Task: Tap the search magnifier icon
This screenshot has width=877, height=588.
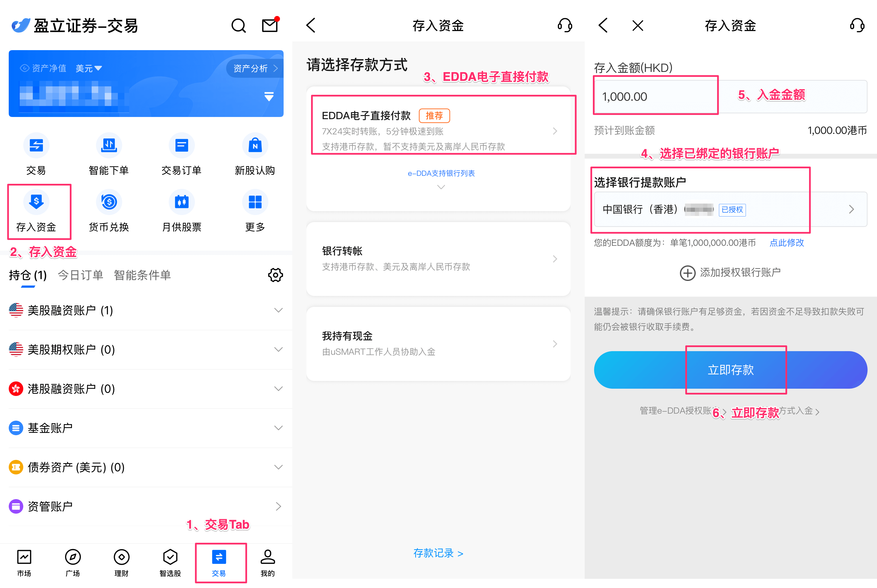Action: click(238, 26)
